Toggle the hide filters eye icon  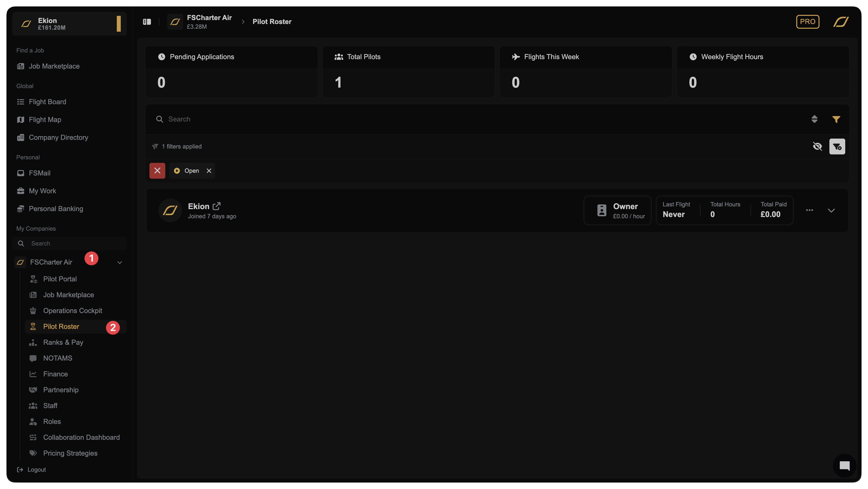[x=817, y=147]
